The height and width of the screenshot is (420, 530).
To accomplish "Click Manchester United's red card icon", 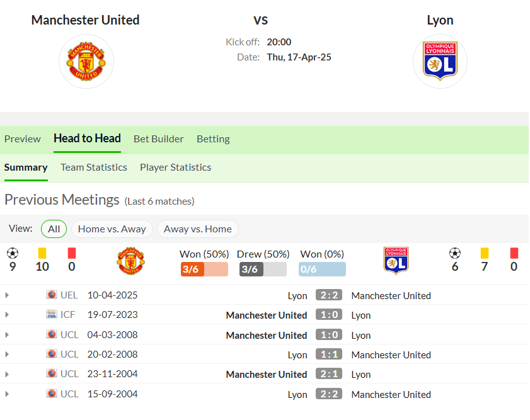I will [x=72, y=253].
